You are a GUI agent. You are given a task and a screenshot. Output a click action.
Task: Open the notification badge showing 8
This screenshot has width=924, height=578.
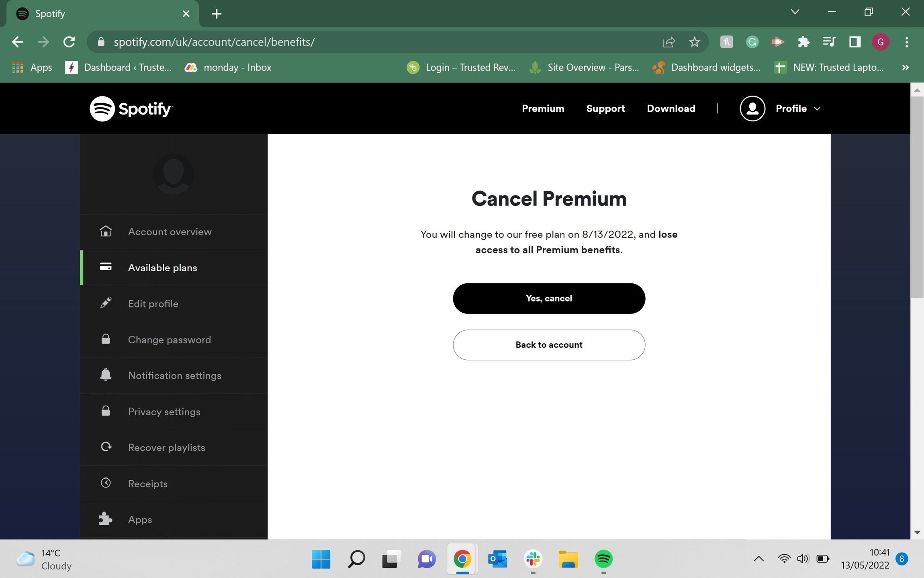[902, 559]
